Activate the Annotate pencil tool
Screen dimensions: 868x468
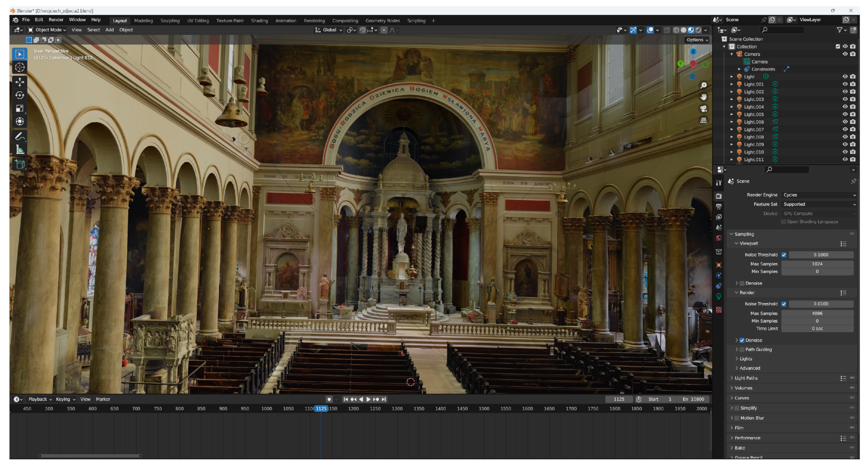20,137
